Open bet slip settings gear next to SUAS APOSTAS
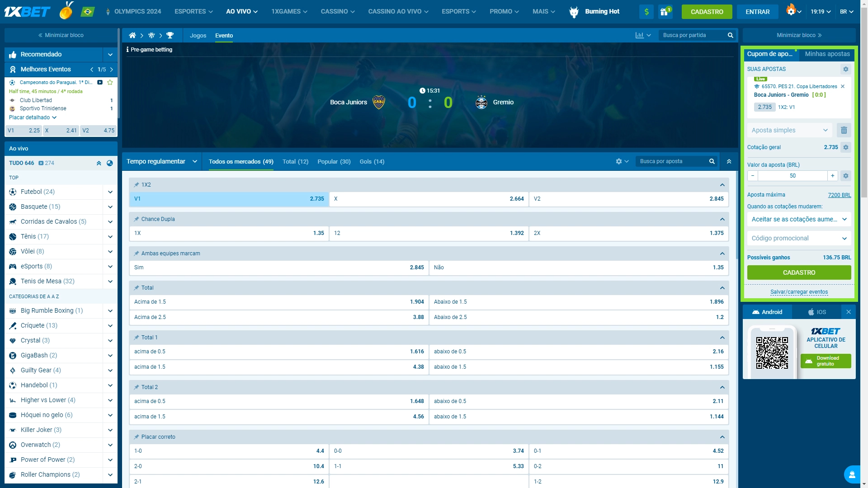 (846, 69)
